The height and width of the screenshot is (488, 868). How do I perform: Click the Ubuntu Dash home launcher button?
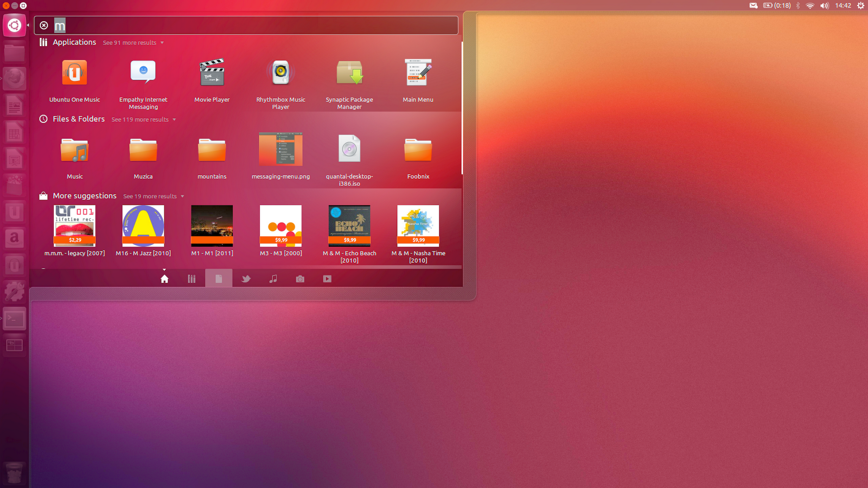coord(15,25)
